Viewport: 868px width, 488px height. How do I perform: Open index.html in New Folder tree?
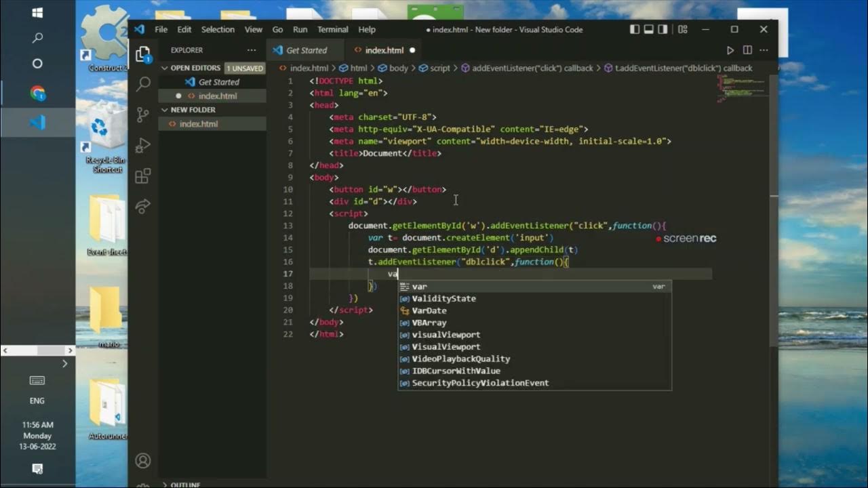[212, 124]
